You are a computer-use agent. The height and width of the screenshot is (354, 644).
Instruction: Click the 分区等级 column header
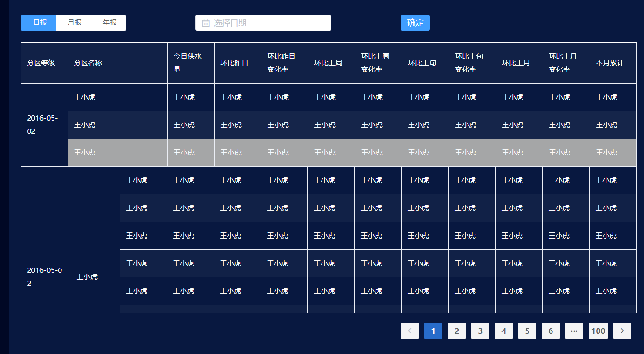[45, 63]
